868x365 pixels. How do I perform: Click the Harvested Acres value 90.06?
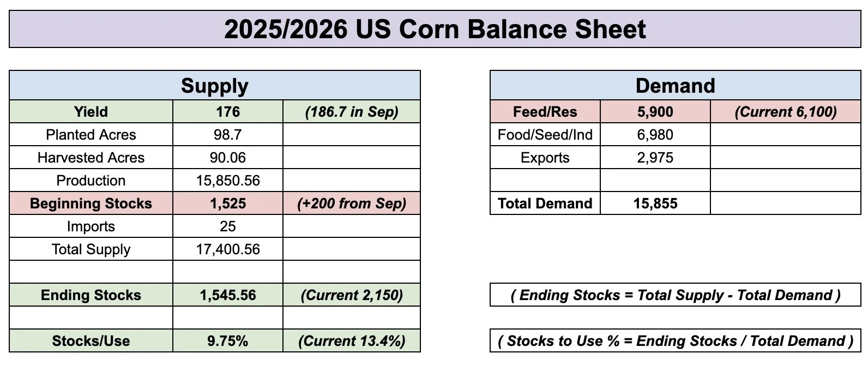[x=228, y=158]
